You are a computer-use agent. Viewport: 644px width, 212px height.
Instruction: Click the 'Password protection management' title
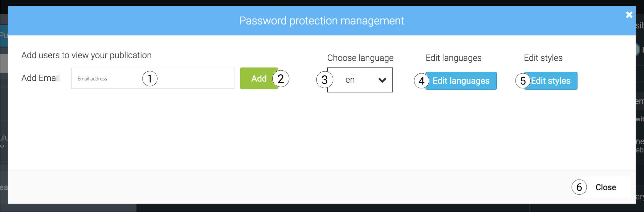point(321,21)
